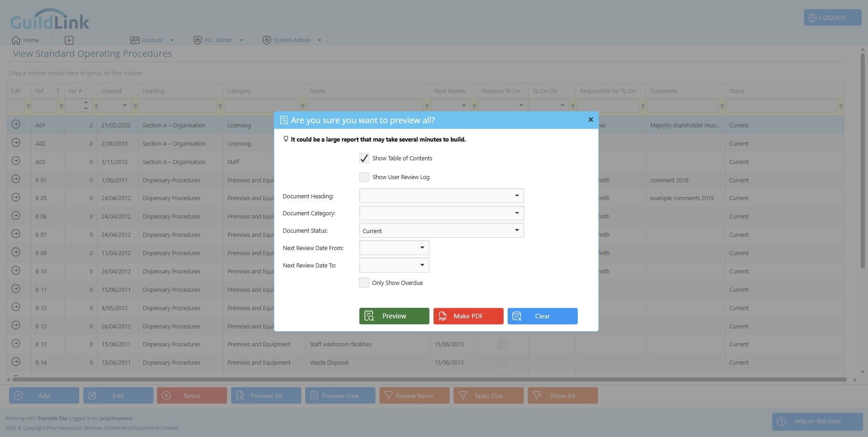Open the edit arrow icon for row B 05

point(16,197)
